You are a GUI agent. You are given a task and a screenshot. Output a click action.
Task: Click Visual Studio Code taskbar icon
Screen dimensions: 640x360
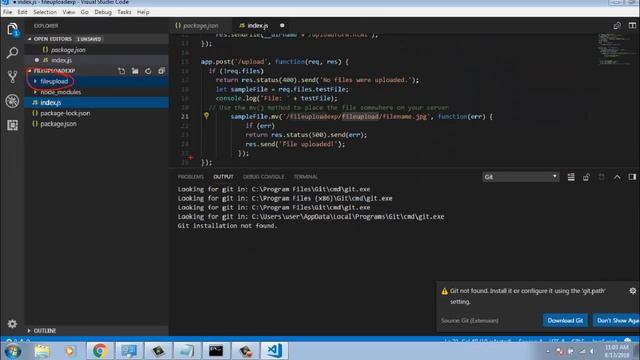(x=274, y=351)
